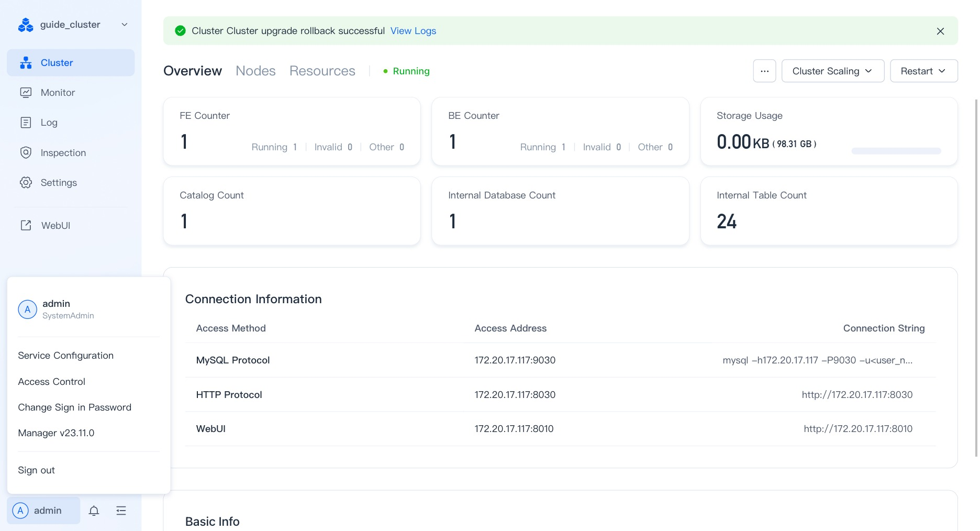Screen dimensions: 980x531
Task: Click the HTTP connection string http://172.20.17.117:8030
Action: click(857, 395)
